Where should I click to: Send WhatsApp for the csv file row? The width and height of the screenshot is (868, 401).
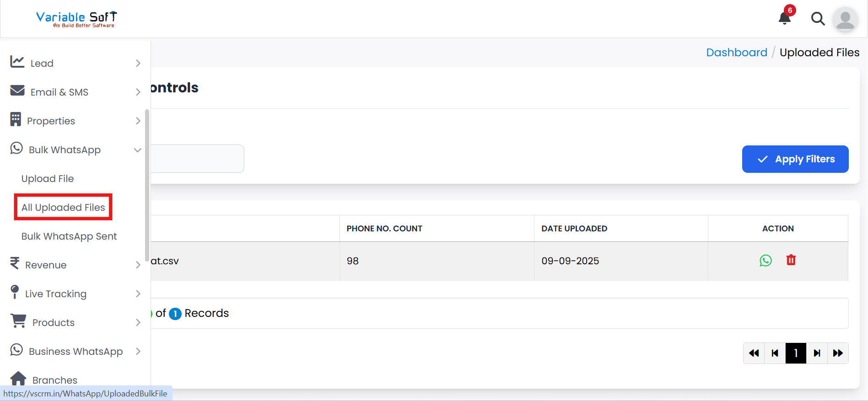[766, 261]
